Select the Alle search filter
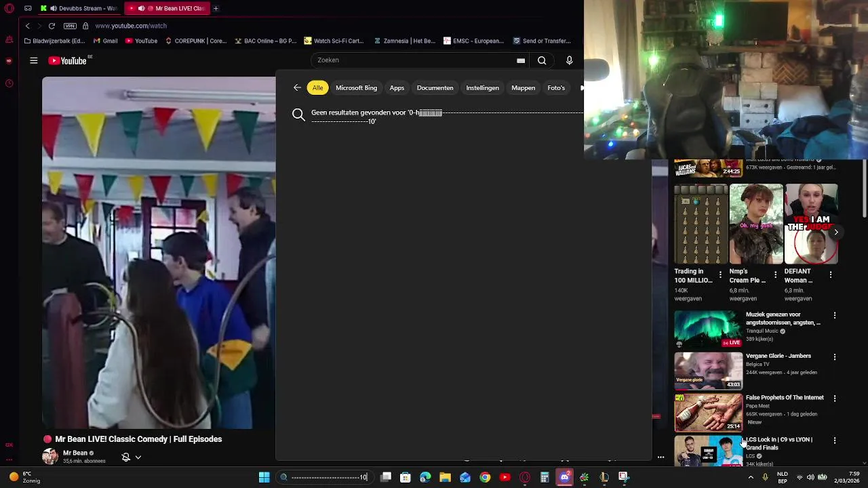This screenshot has height=488, width=868. (x=317, y=87)
